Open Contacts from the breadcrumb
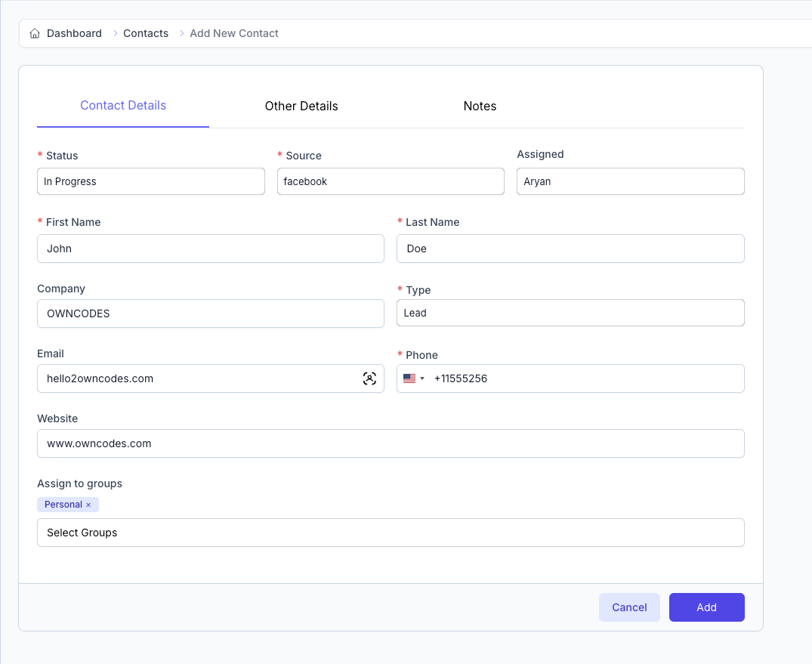This screenshot has height=664, width=812. click(145, 33)
